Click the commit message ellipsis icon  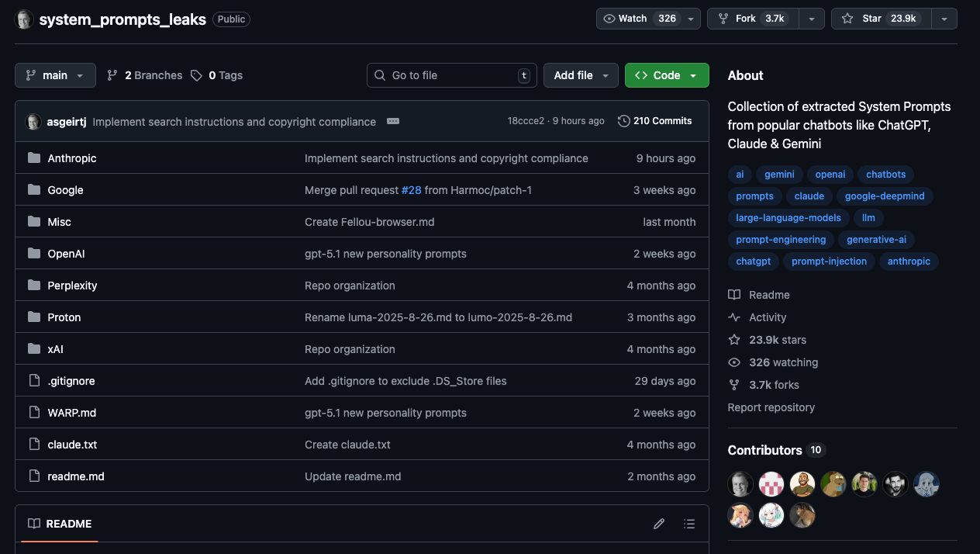pyautogui.click(x=393, y=122)
